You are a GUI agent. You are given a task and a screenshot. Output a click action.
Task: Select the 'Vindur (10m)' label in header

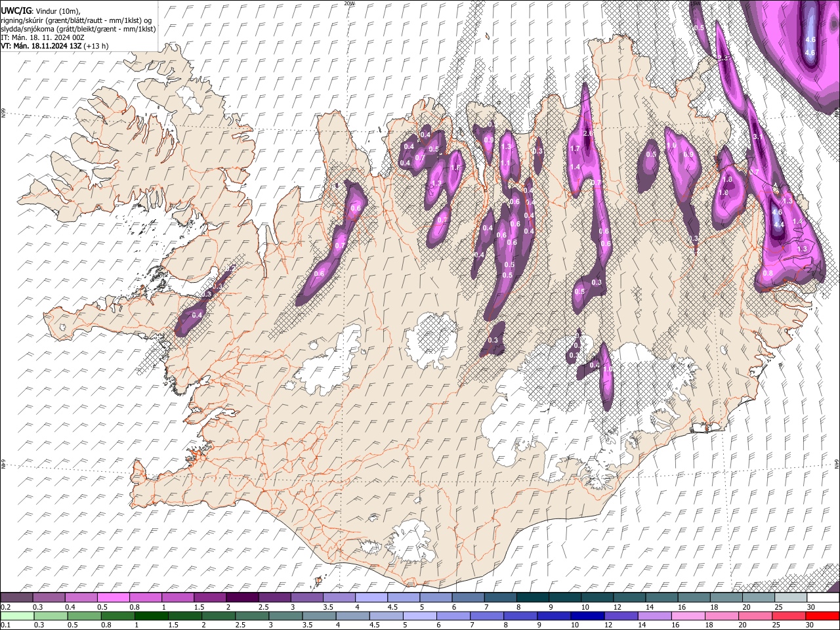point(58,11)
